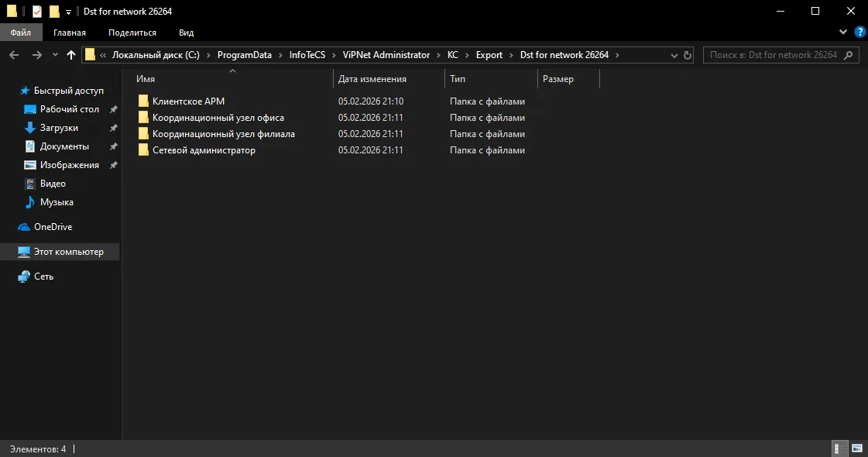Screen dimensions: 868x457
Task: Unpin Загрузки using its pin icon
Action: [114, 128]
